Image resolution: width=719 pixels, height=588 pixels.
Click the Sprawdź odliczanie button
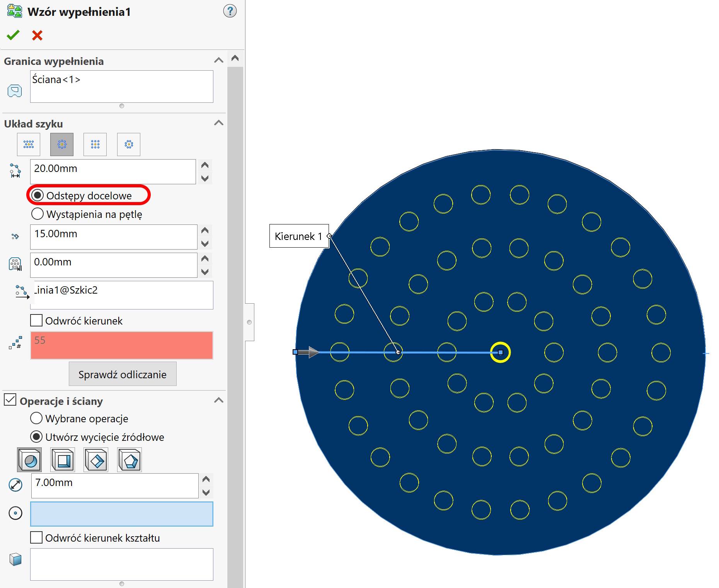coord(123,374)
